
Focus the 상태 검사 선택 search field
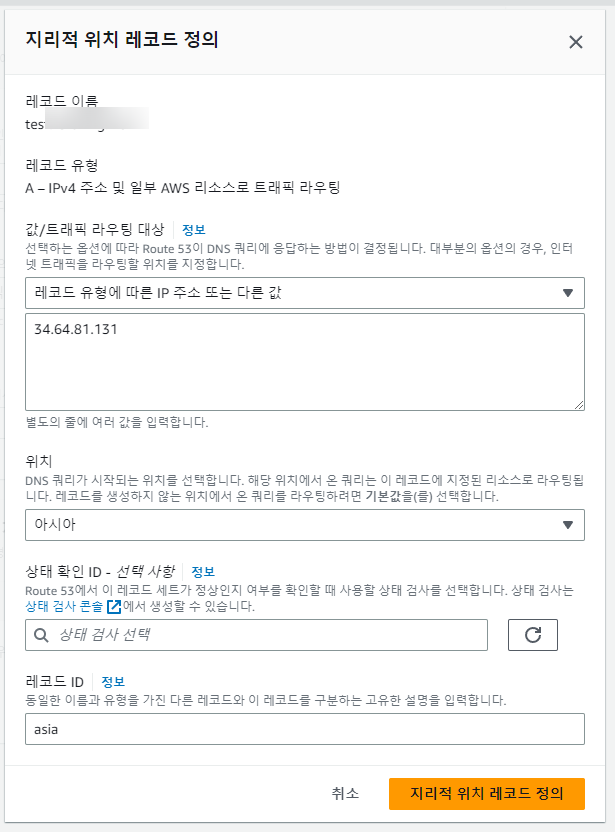pos(265,635)
